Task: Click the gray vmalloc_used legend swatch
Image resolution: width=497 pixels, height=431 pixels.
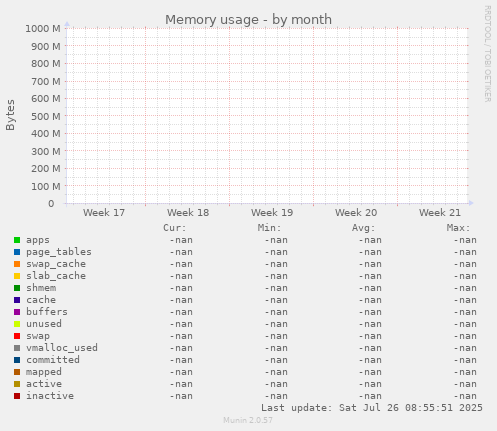Action: click(17, 348)
